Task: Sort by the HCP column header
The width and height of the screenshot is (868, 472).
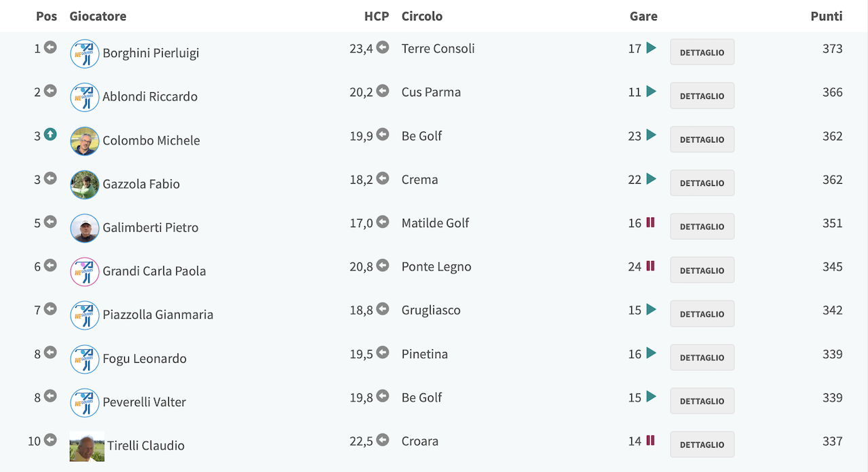Action: (376, 16)
